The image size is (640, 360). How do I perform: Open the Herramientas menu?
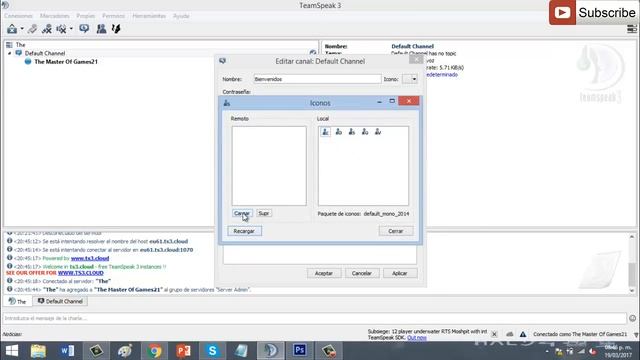tap(149, 16)
